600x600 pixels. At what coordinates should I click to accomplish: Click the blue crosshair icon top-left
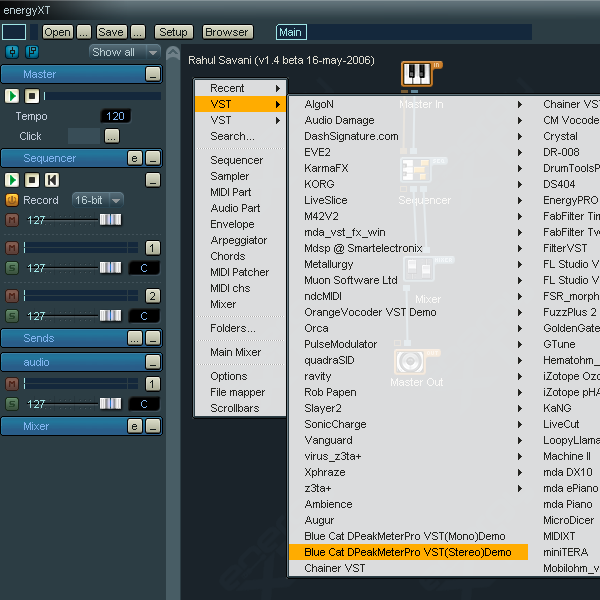tap(12, 52)
